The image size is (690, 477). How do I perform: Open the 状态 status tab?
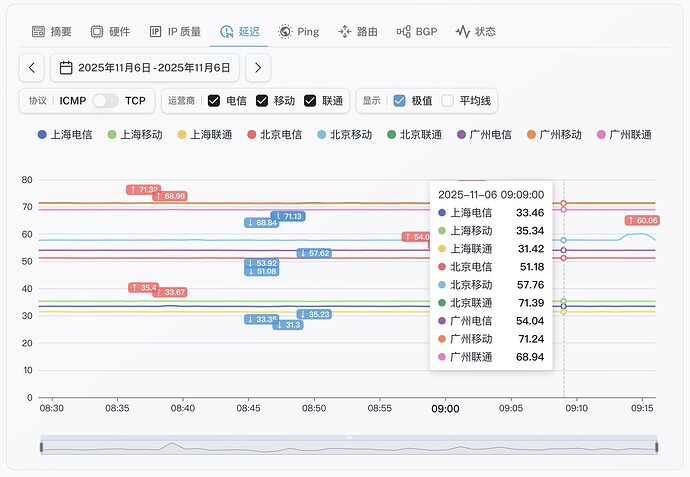(476, 32)
